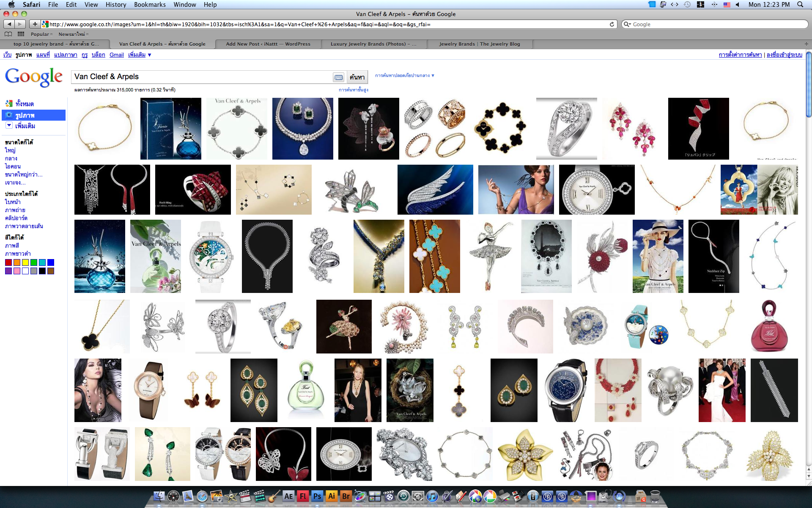Open the Google search engine magnifier dropdown
Viewport: 812px width, 508px height.
(x=627, y=24)
